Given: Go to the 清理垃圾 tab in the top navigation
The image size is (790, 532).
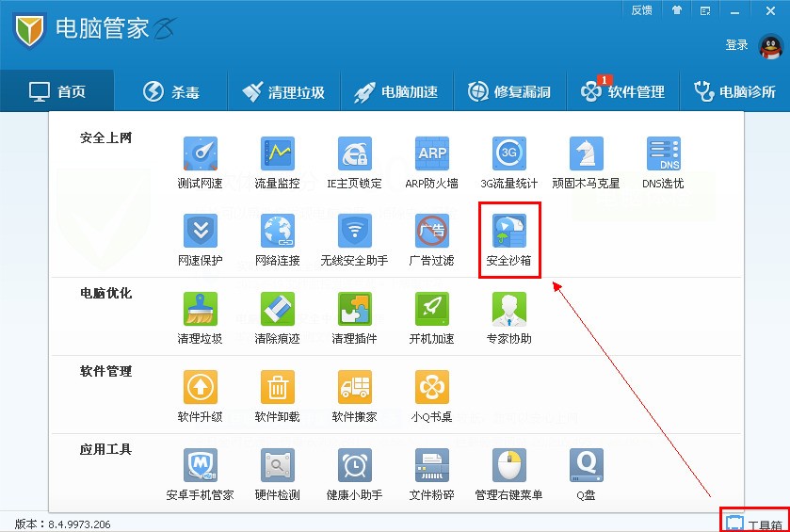Looking at the screenshot, I should (x=283, y=91).
